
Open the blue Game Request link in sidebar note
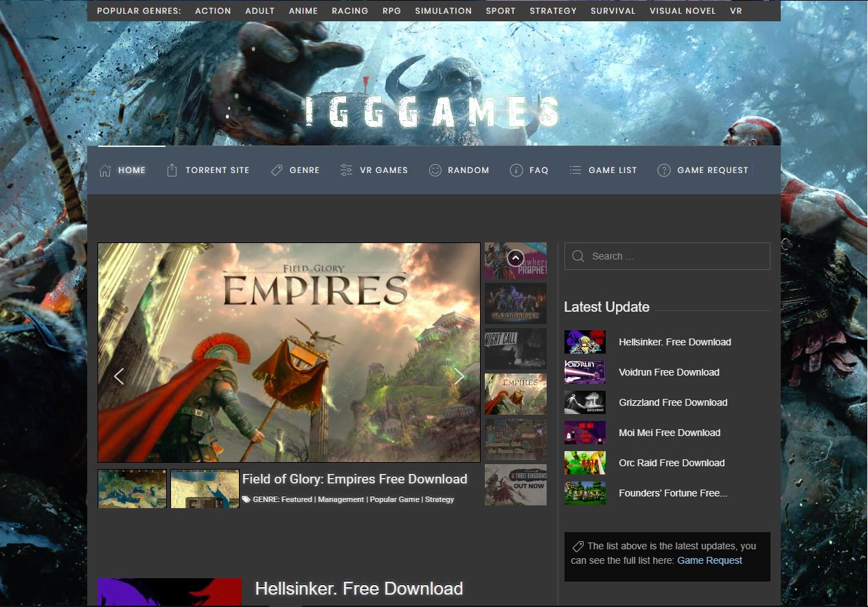[x=709, y=560]
